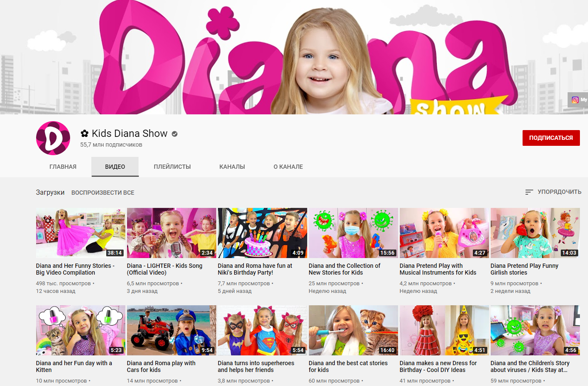
Task: Click the verified checkmark badge beside channel name
Action: (x=175, y=134)
